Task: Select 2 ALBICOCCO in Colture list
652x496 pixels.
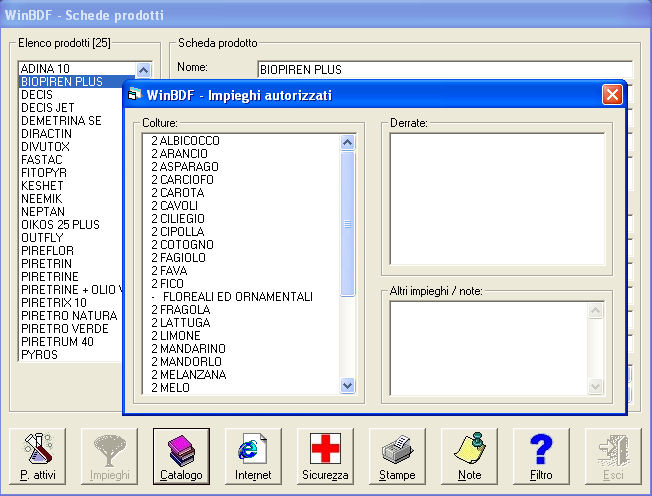Action: [x=242, y=141]
